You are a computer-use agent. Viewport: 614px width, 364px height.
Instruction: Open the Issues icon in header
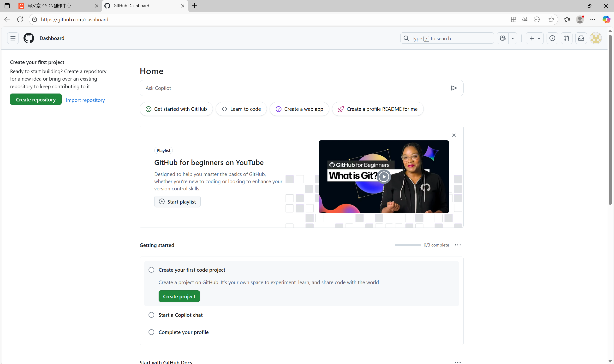tap(552, 38)
